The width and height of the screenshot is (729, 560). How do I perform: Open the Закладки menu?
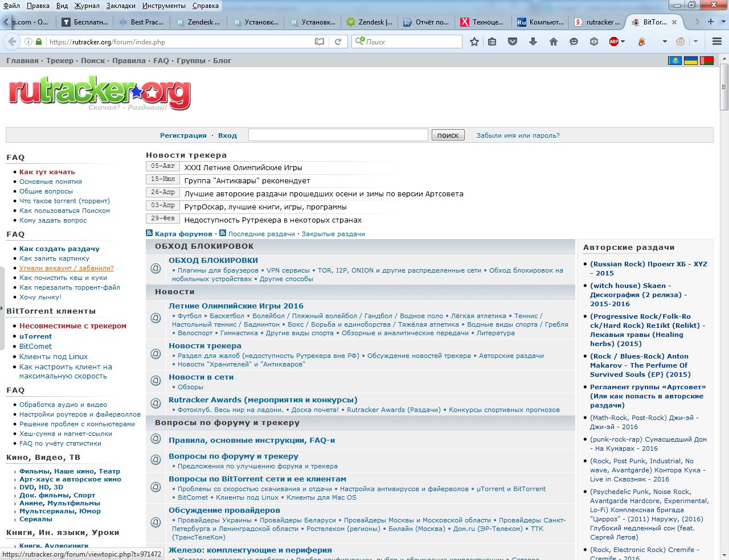(121, 6)
